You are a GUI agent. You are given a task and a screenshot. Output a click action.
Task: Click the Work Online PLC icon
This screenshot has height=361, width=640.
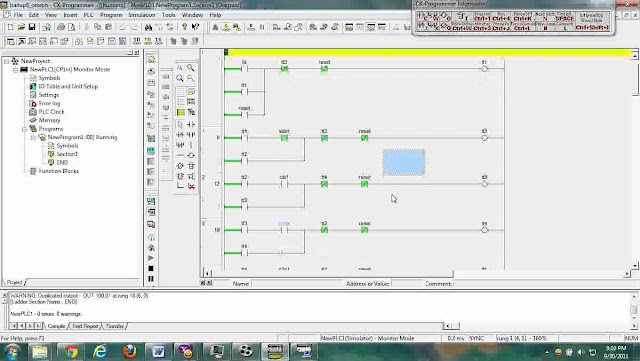[x=215, y=27]
